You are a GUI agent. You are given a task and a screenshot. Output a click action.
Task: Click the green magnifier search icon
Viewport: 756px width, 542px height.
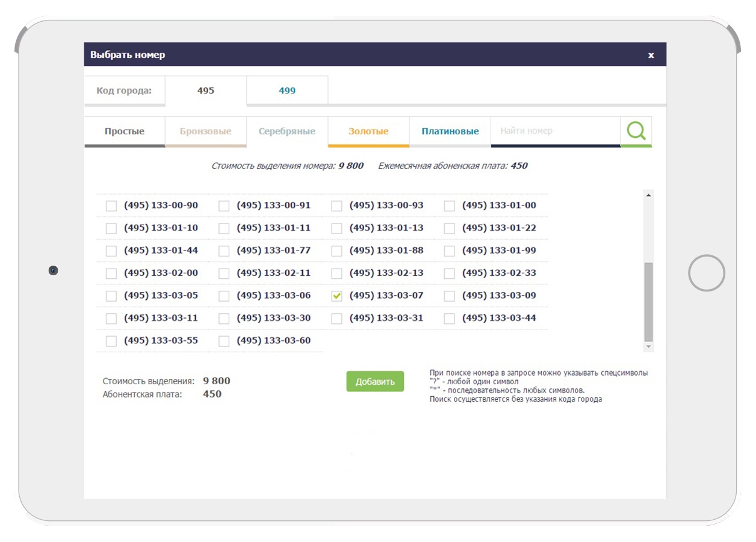click(x=636, y=131)
